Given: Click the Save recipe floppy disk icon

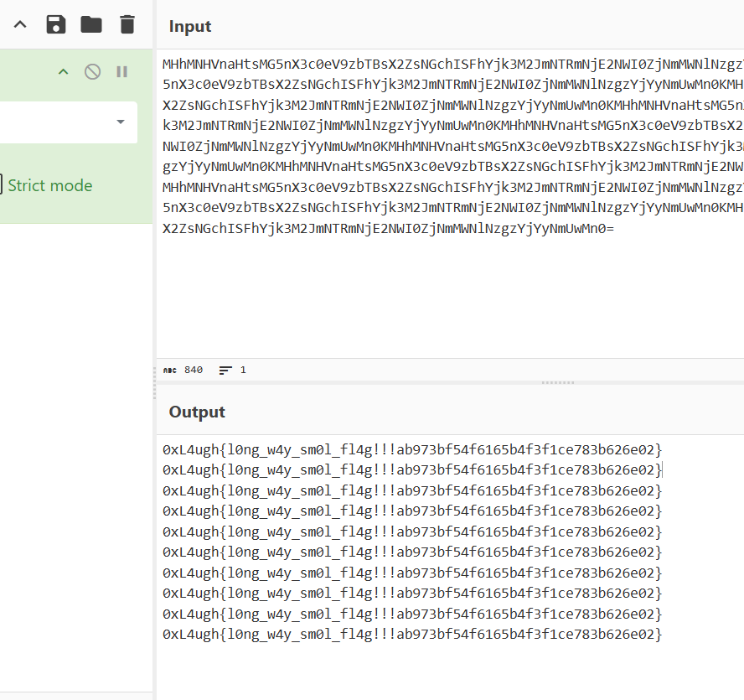Looking at the screenshot, I should point(55,24).
